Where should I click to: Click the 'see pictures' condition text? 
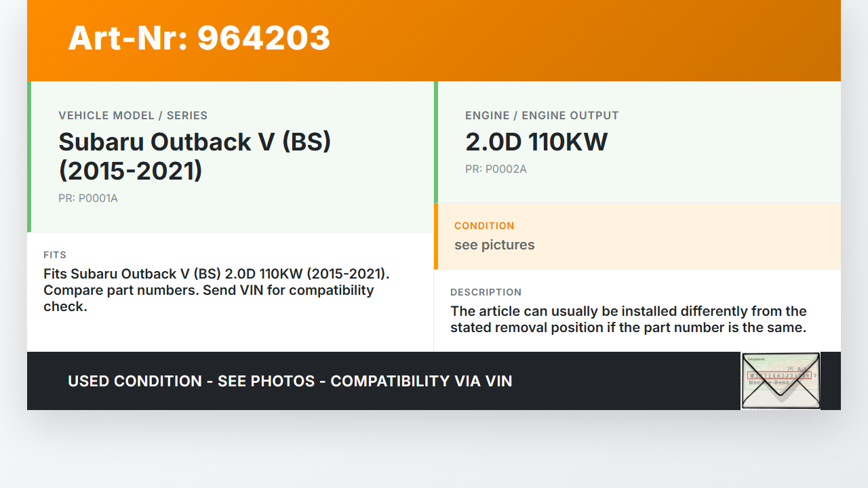click(x=494, y=245)
